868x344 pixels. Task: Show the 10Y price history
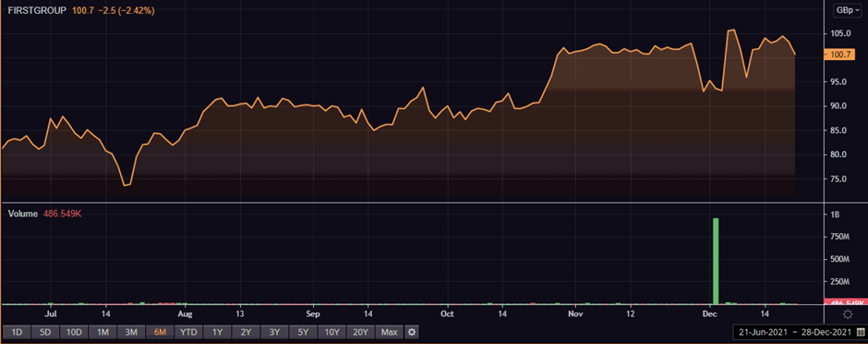332,332
